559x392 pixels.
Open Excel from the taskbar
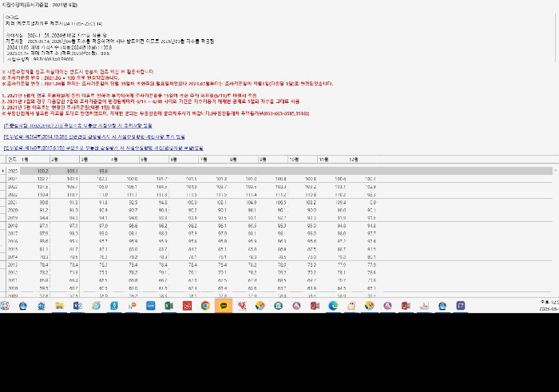pyautogui.click(x=169, y=305)
